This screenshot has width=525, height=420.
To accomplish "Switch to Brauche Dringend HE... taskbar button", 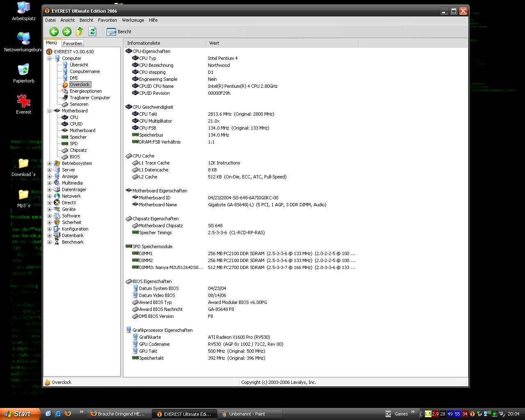I will (x=119, y=414).
